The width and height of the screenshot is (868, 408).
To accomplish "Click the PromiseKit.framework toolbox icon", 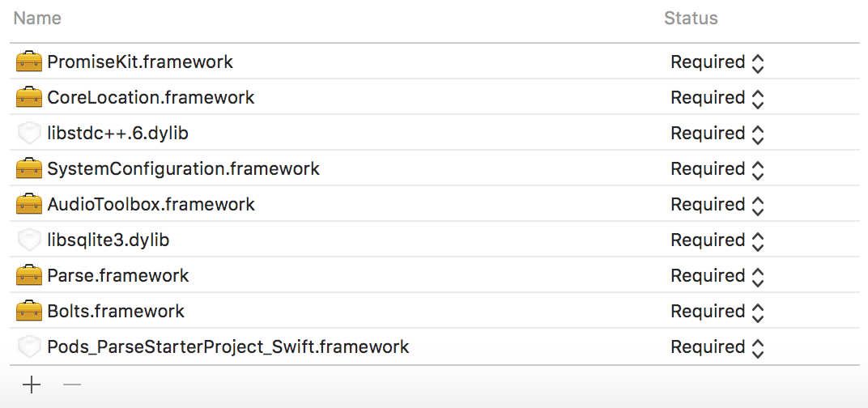I will (x=29, y=62).
